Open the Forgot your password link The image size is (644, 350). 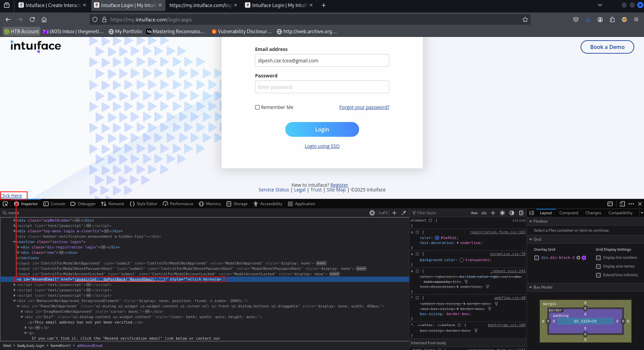click(x=364, y=107)
